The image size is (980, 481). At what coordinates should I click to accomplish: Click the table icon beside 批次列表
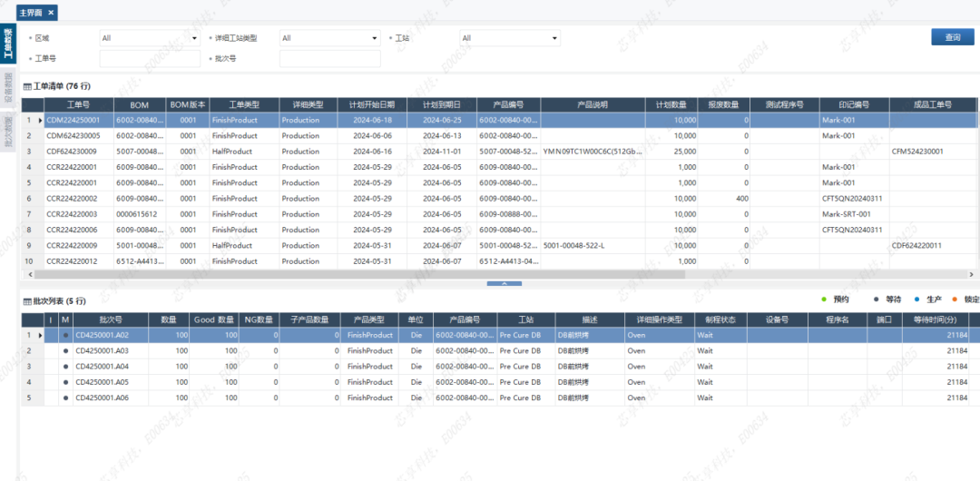click(27, 301)
